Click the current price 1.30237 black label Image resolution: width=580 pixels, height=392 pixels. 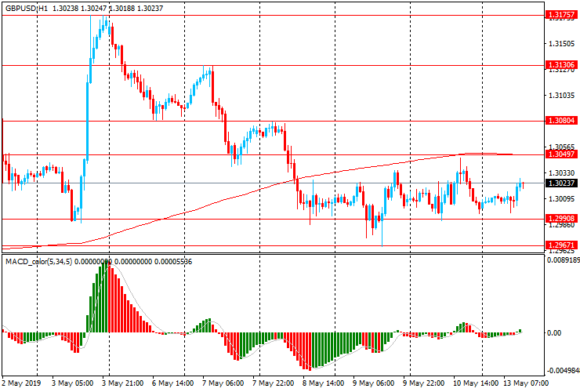click(x=562, y=183)
